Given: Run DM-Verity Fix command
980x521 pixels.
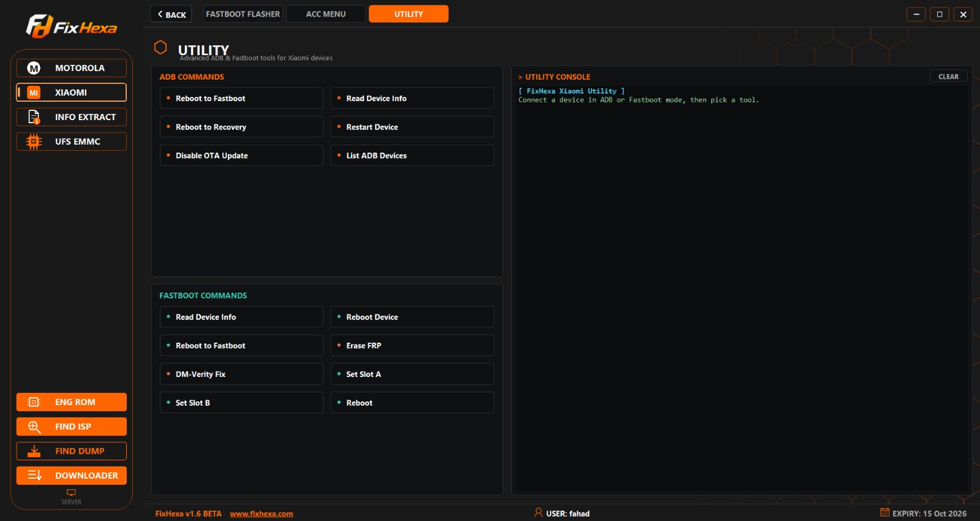Looking at the screenshot, I should coord(241,374).
